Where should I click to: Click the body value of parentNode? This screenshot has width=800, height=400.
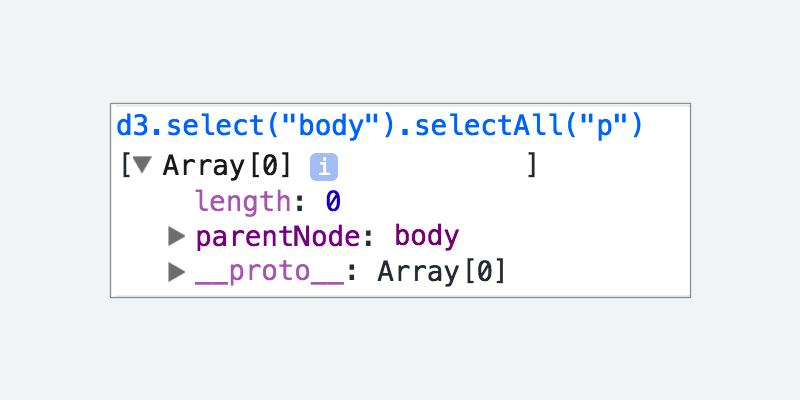tap(427, 236)
